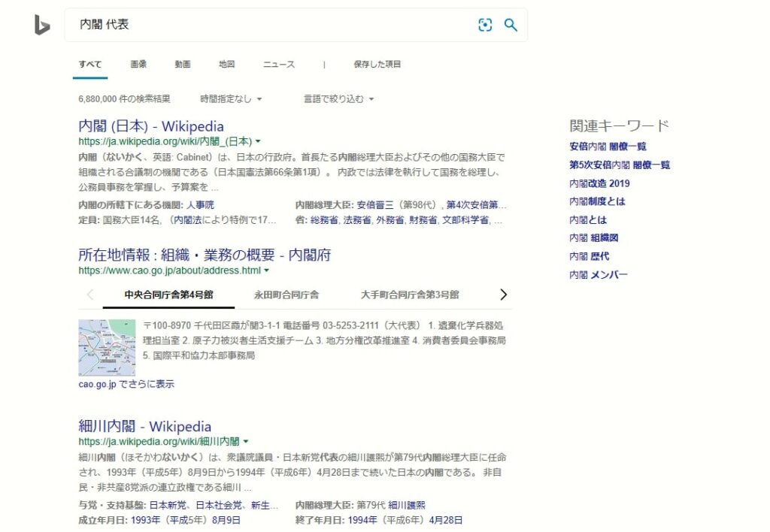The width and height of the screenshot is (770, 532).
Task: Open the 財務省 link
Action: [423, 220]
